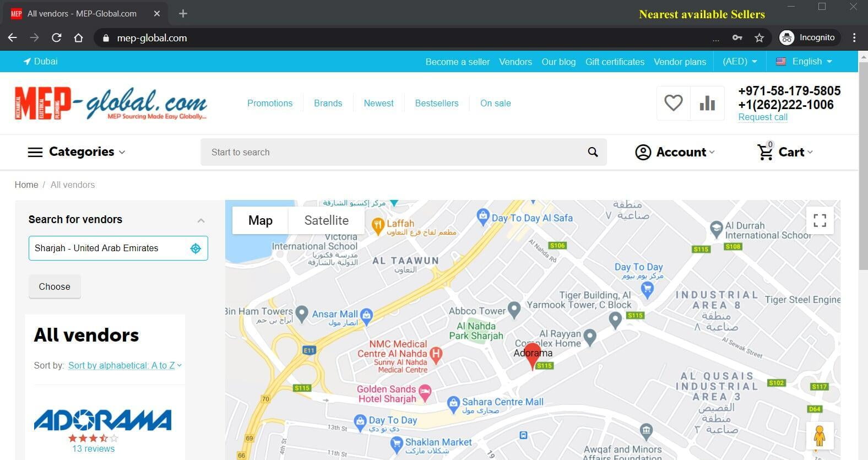Go to Home breadcrumb

(26, 185)
